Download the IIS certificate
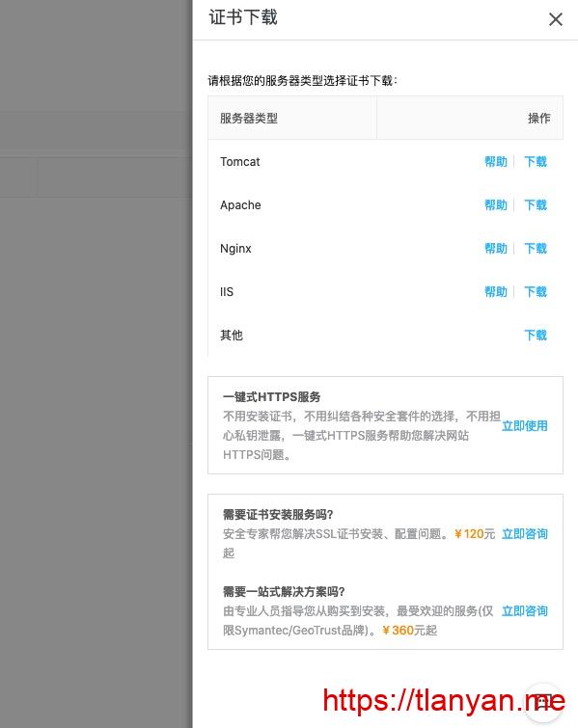578x728 pixels. (536, 291)
